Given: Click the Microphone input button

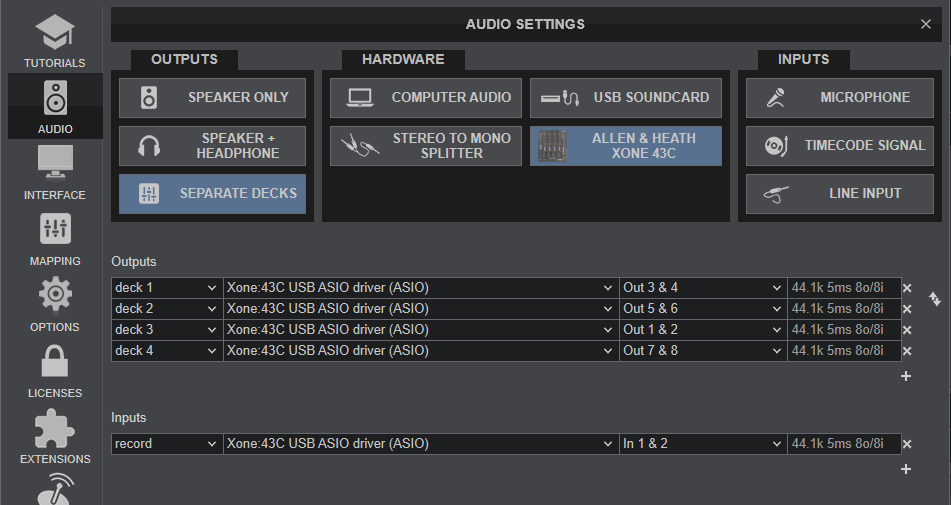Looking at the screenshot, I should pos(840,98).
